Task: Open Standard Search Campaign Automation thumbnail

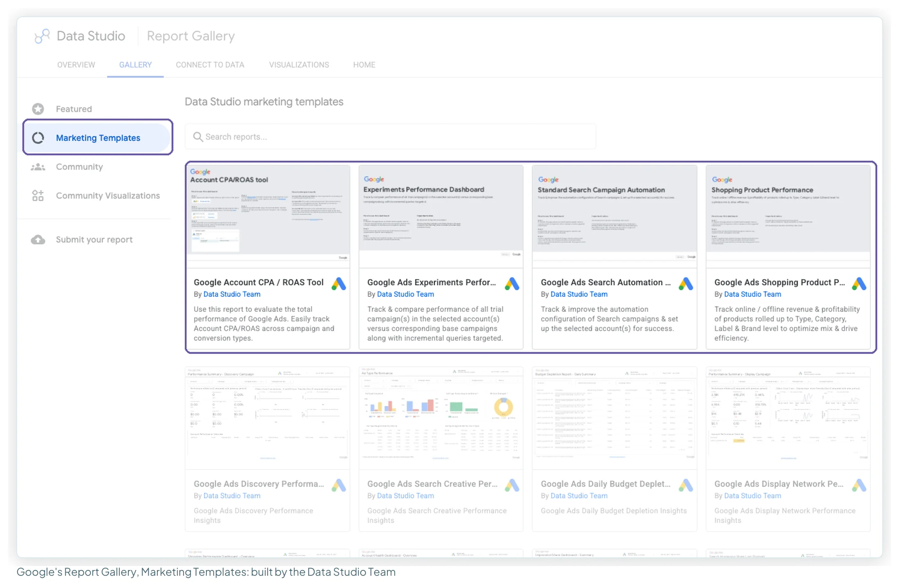Action: tap(615, 217)
